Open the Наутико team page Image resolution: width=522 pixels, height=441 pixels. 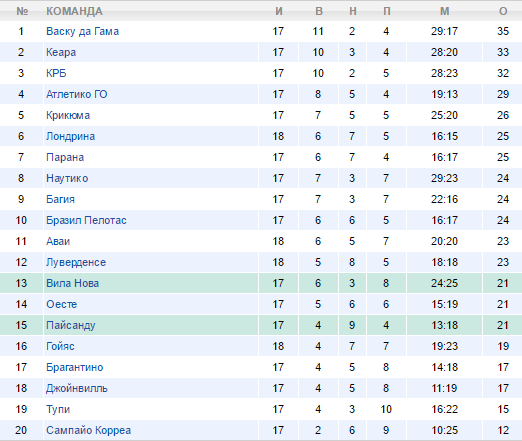67,178
